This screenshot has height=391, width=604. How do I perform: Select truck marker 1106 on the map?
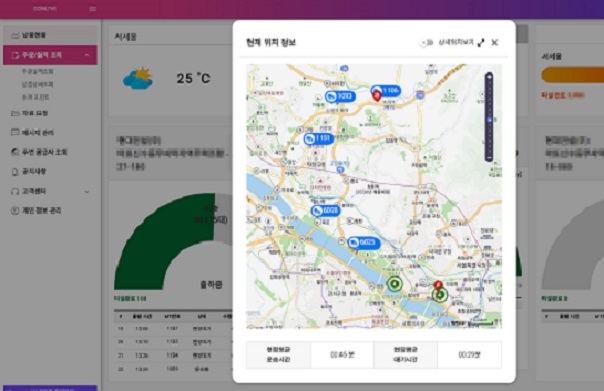tap(386, 91)
